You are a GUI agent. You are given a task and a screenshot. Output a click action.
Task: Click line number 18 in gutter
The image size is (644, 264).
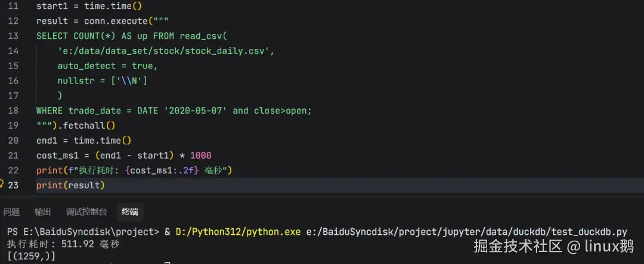(13, 111)
